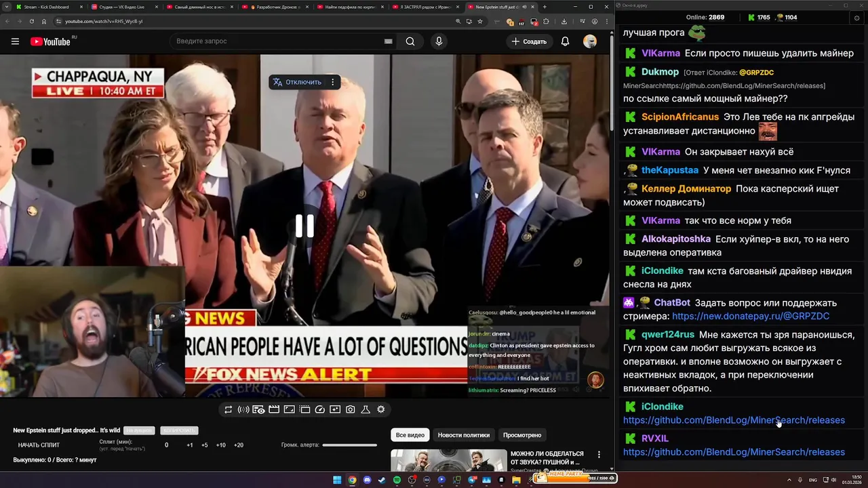Image resolution: width=868 pixels, height=488 pixels.
Task: Add +1 minute to split
Action: (190, 445)
